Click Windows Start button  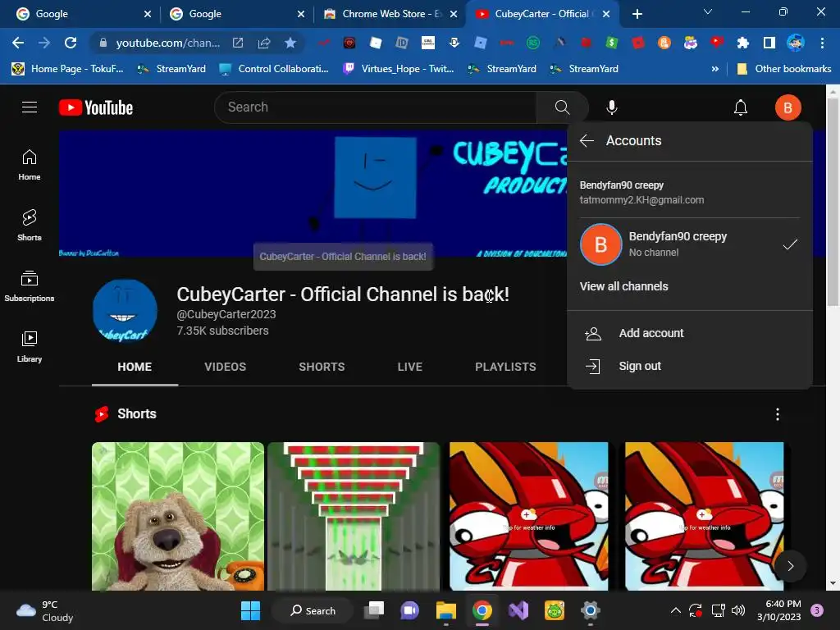tap(250, 610)
